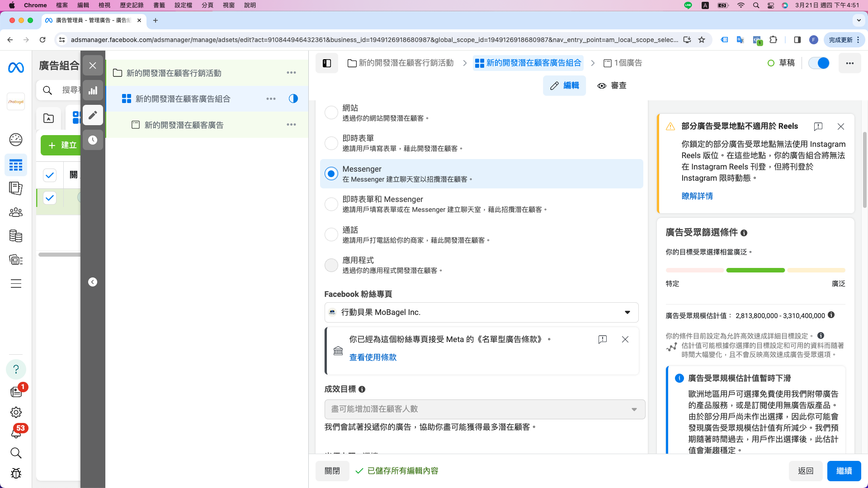Select the 網站 conversion location
Image resolution: width=868 pixels, height=488 pixels.
point(331,113)
